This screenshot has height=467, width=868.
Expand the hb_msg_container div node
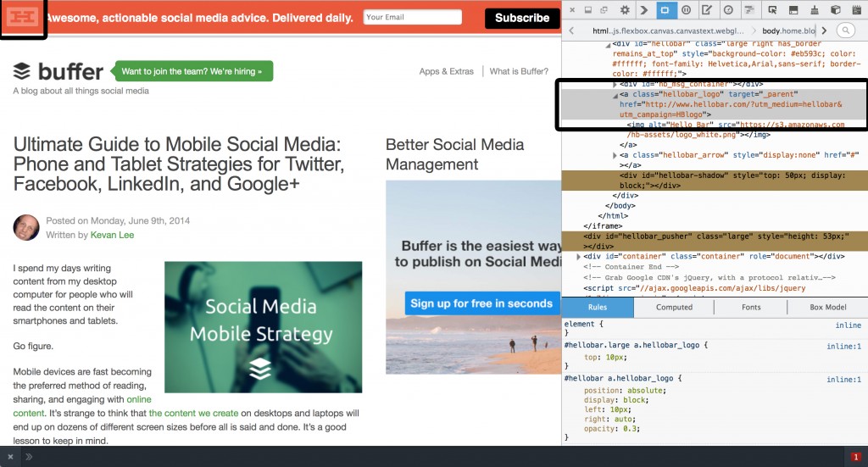[615, 85]
